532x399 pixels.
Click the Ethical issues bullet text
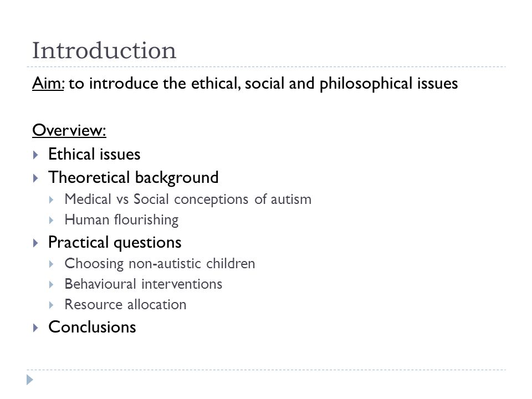94,155
